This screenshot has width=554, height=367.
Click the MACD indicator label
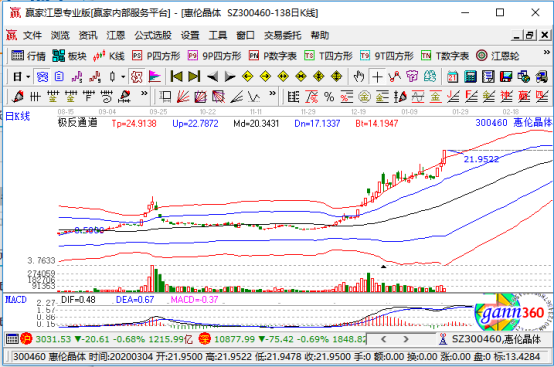click(x=16, y=300)
